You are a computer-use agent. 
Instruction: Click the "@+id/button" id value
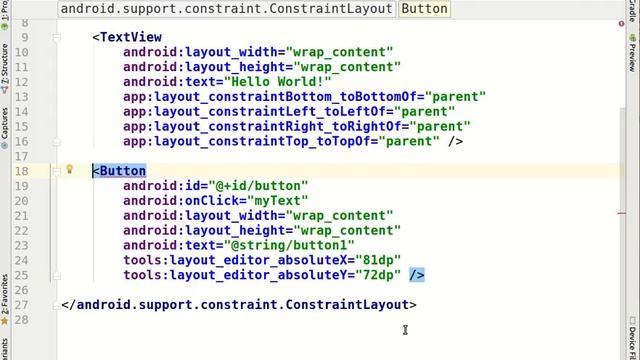[x=258, y=186]
